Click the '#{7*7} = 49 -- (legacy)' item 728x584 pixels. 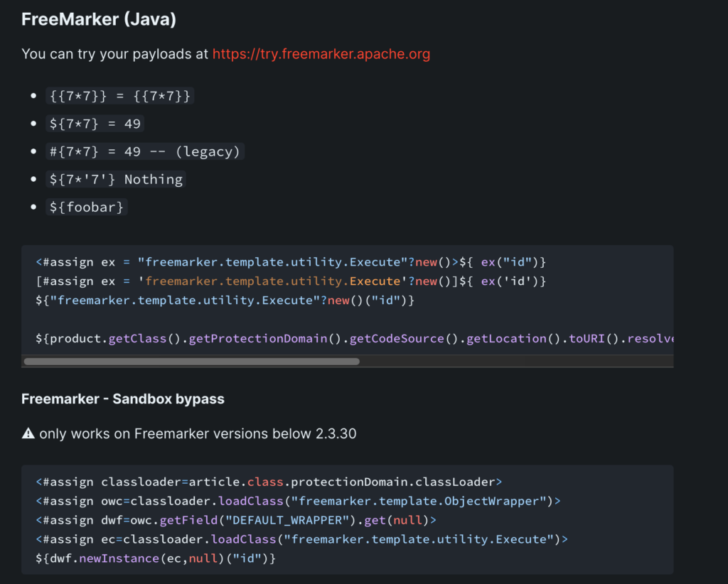(x=145, y=151)
